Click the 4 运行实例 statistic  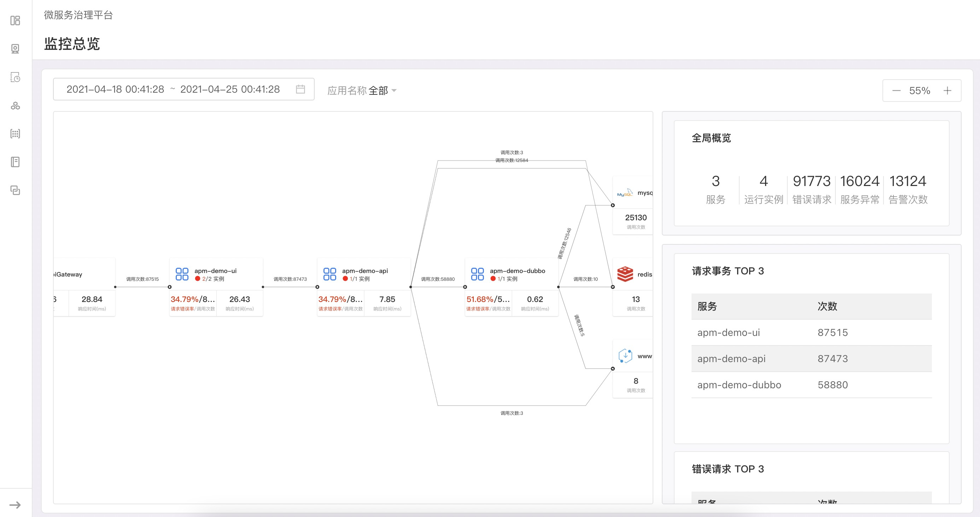point(764,189)
